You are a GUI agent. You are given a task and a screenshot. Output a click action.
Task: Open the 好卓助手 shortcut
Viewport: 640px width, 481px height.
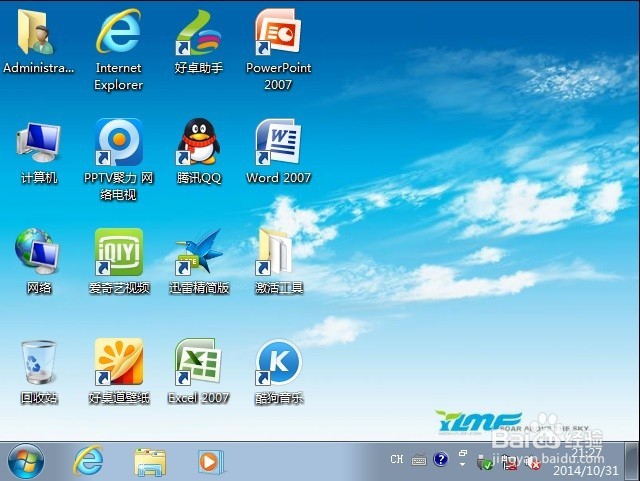[199, 33]
